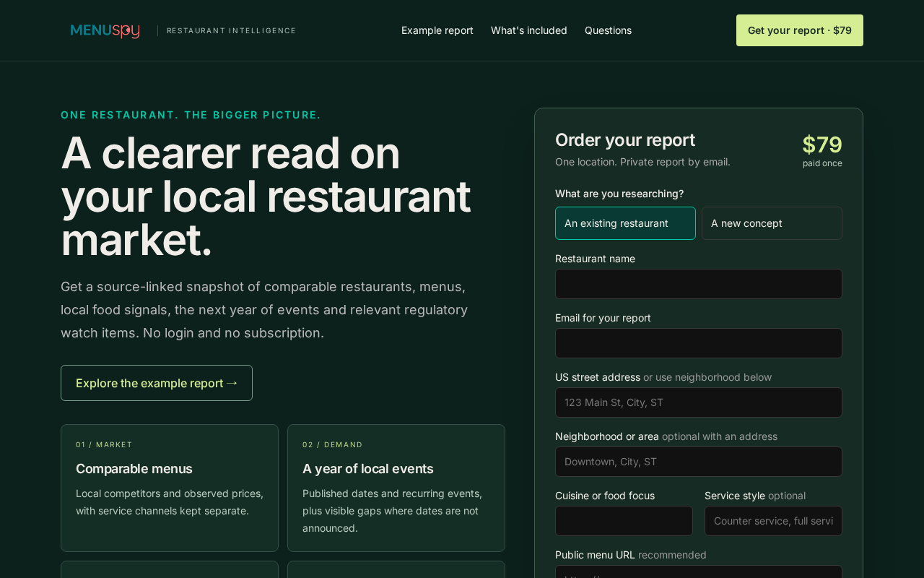Focus the Restaurant name field

click(699, 284)
